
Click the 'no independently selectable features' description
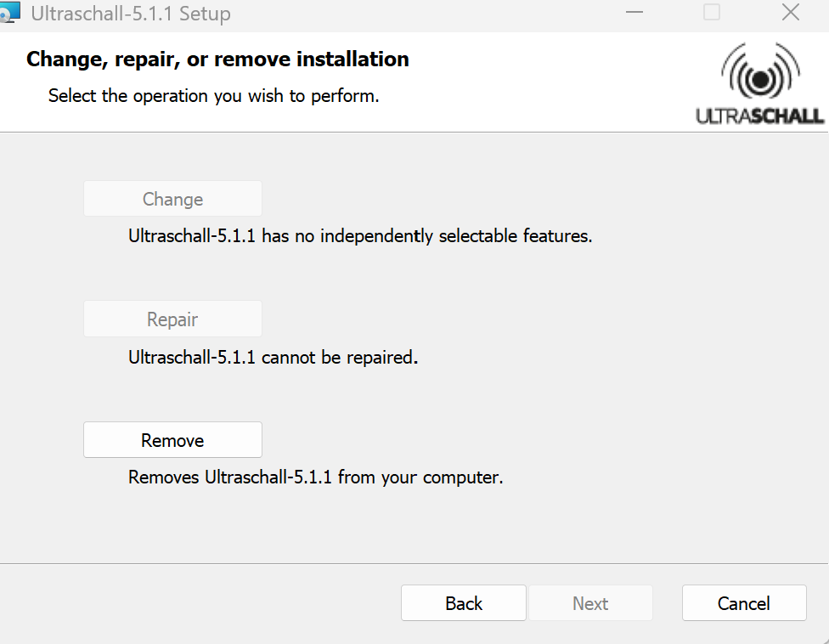click(360, 236)
